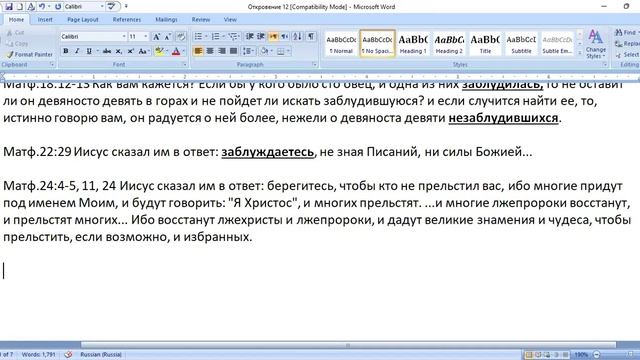Sort the selected text alphabetically

point(298,37)
